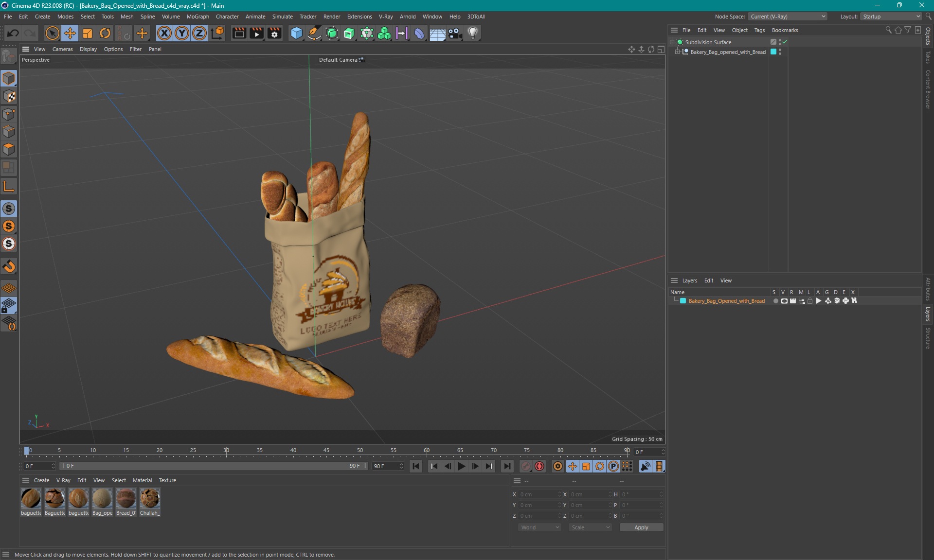Expand the Layout dropdown in top right
The height and width of the screenshot is (560, 934).
click(917, 16)
